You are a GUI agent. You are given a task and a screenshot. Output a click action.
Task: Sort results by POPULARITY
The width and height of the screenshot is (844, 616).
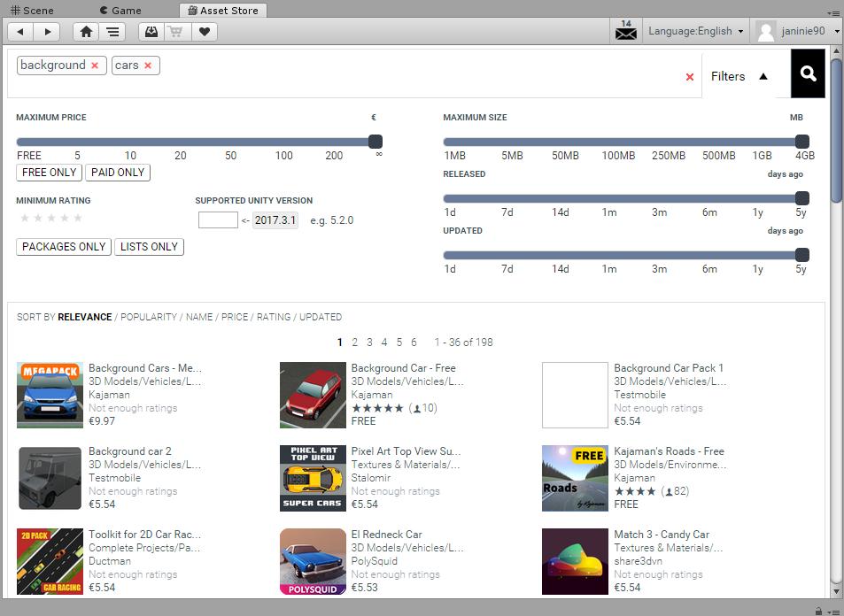tap(149, 317)
